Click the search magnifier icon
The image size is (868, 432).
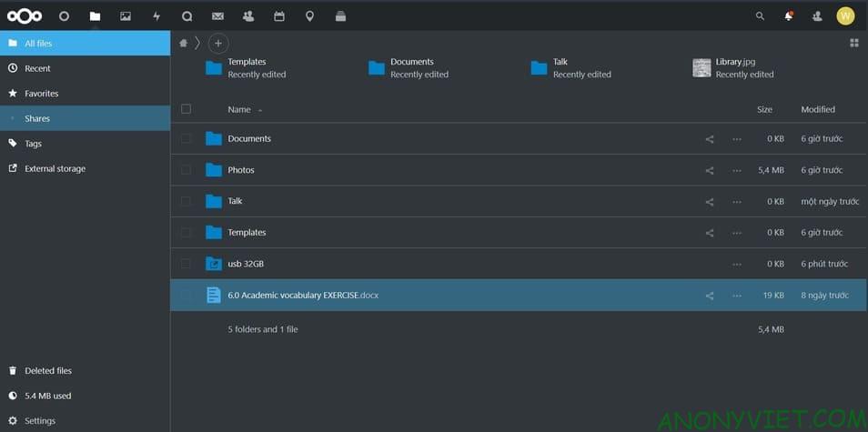[x=760, y=16]
